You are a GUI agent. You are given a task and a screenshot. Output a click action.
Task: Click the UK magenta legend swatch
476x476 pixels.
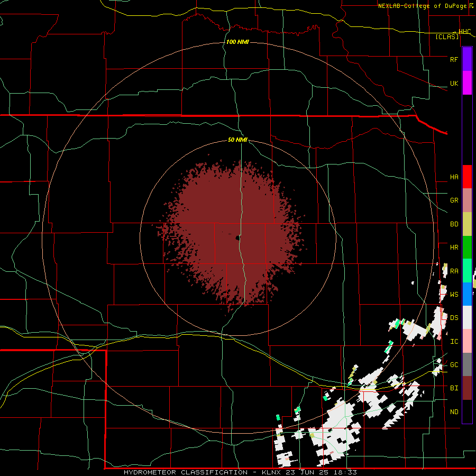pyautogui.click(x=467, y=83)
